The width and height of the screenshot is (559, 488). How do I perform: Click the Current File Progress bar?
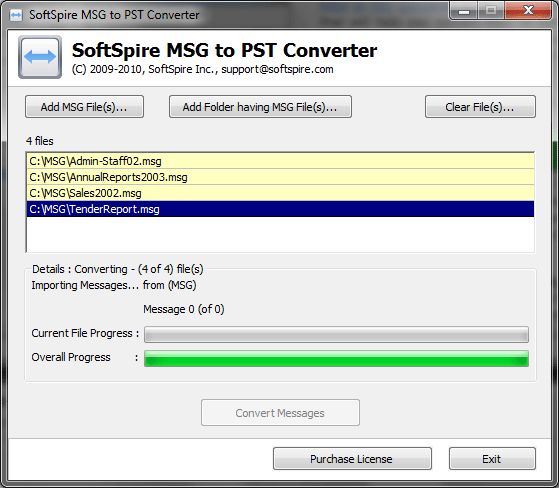(336, 334)
